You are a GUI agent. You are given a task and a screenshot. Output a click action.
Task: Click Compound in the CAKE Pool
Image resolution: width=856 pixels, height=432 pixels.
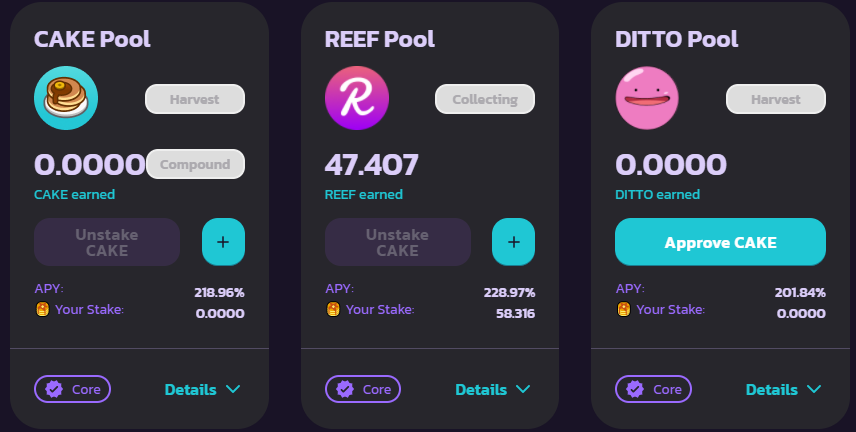click(x=195, y=164)
